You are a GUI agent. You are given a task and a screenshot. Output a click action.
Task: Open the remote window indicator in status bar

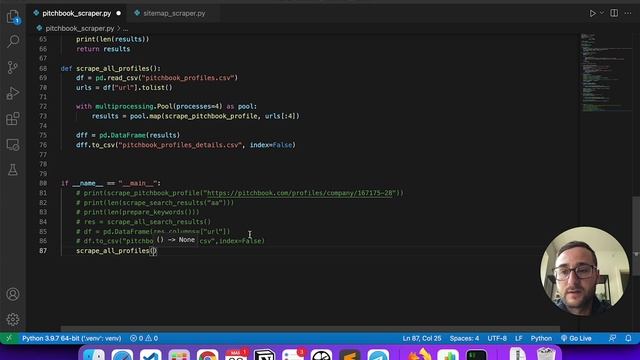coord(9,338)
